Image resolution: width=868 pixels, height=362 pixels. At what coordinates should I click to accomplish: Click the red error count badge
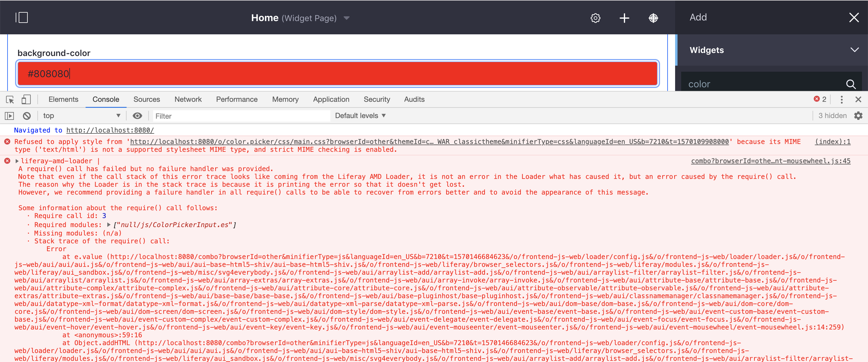tap(820, 99)
